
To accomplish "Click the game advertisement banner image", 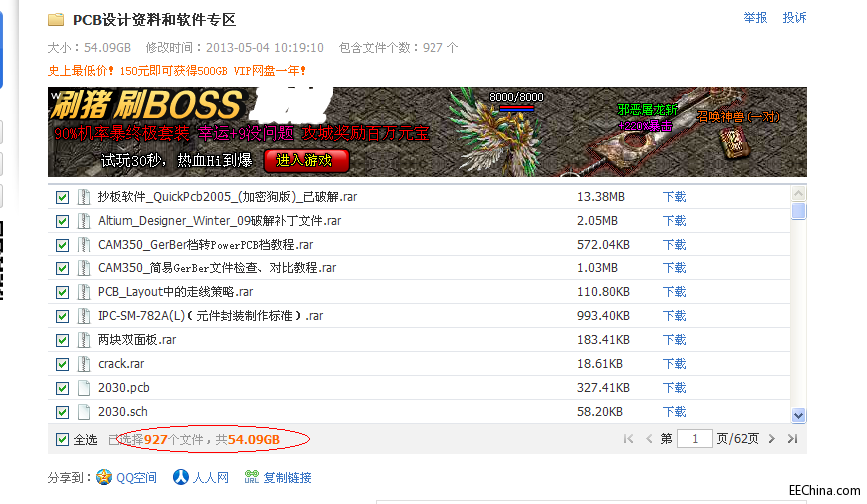I will coord(427,132).
